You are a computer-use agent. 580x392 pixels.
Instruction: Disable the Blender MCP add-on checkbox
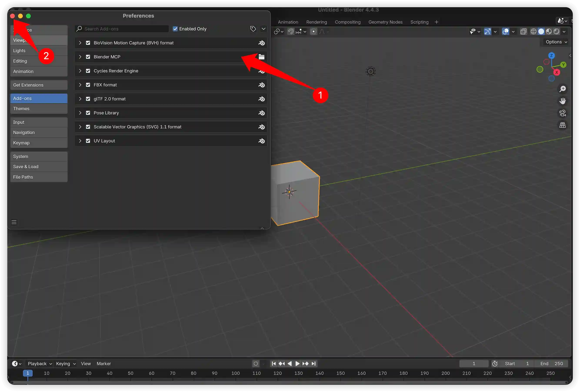[x=88, y=57]
